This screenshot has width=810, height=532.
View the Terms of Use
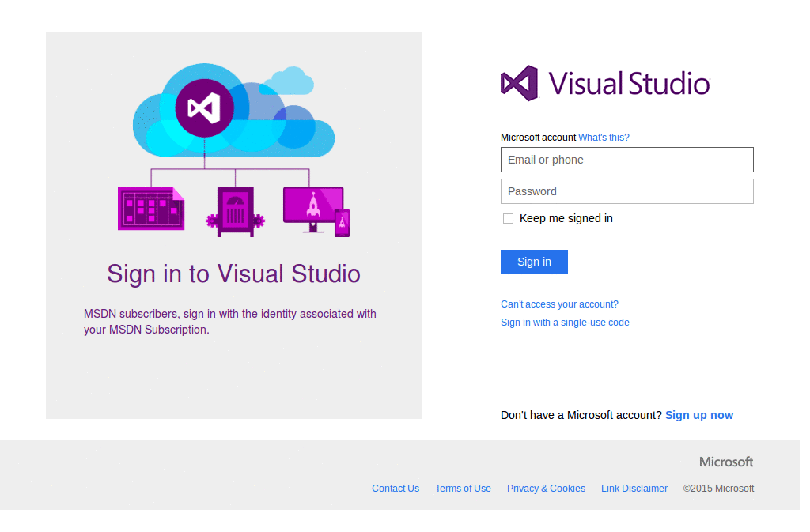point(463,488)
